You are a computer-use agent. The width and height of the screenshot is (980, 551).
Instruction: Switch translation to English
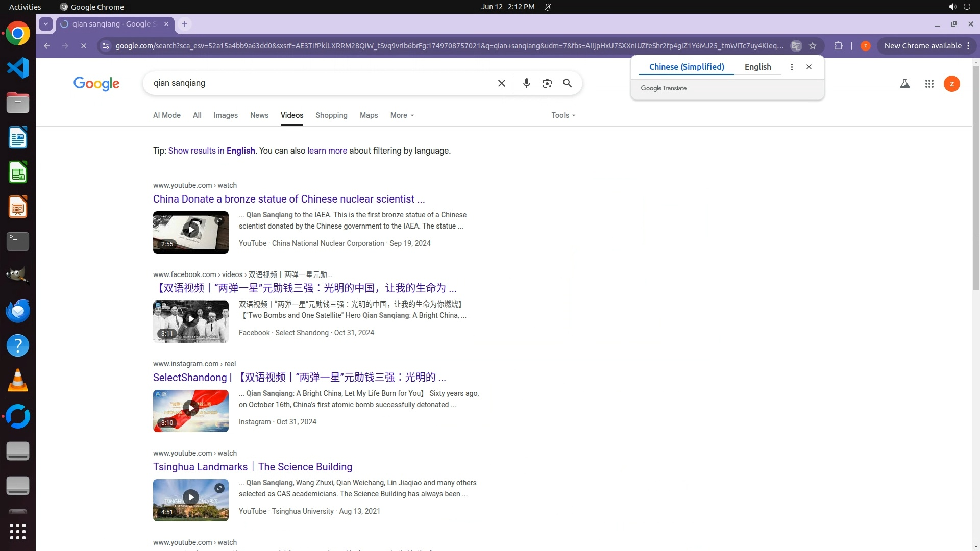coord(757,67)
